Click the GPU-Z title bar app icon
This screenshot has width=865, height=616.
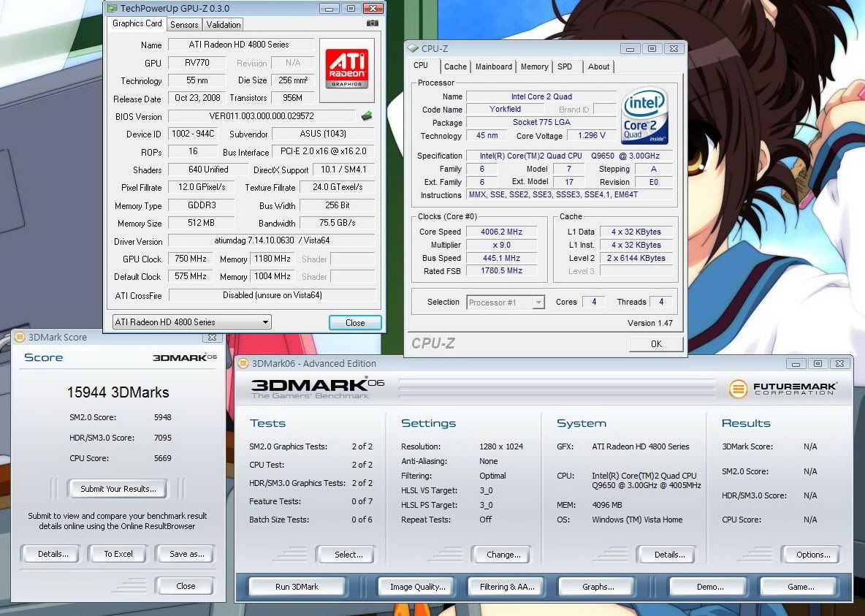tap(111, 9)
